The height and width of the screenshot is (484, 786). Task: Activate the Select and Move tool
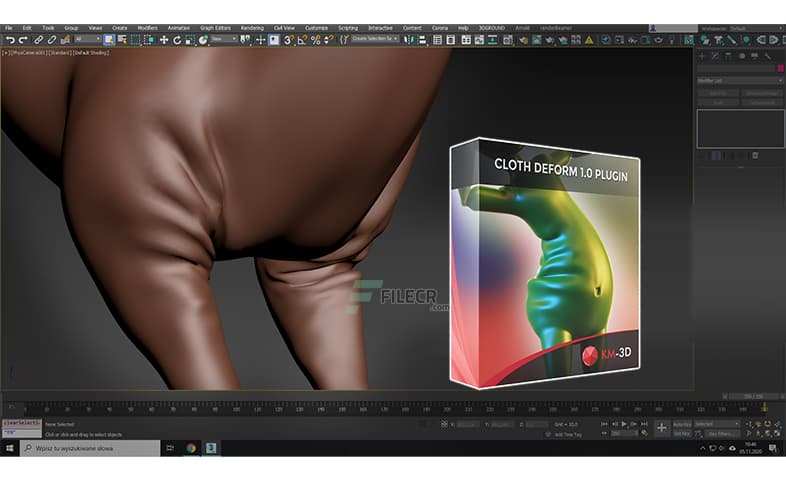[x=163, y=40]
